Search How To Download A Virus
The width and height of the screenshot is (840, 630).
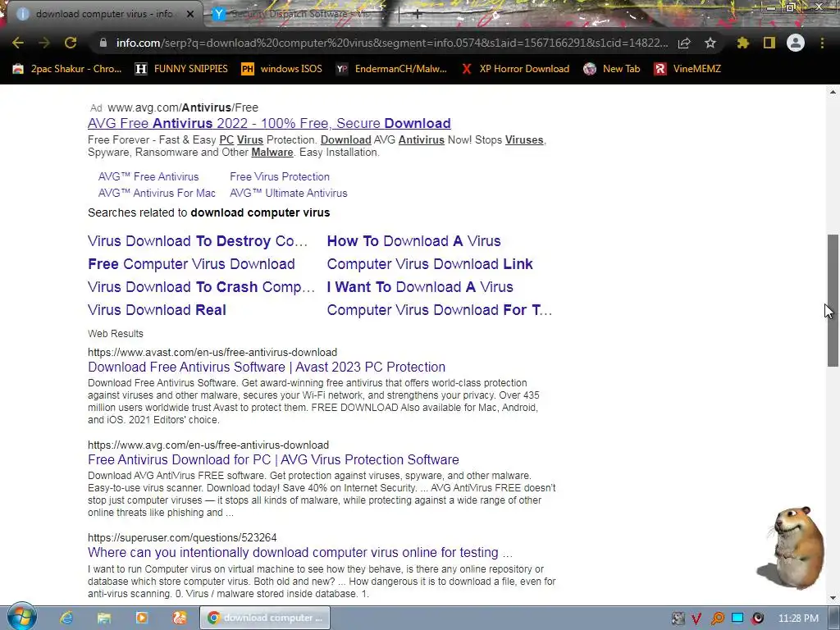413,241
